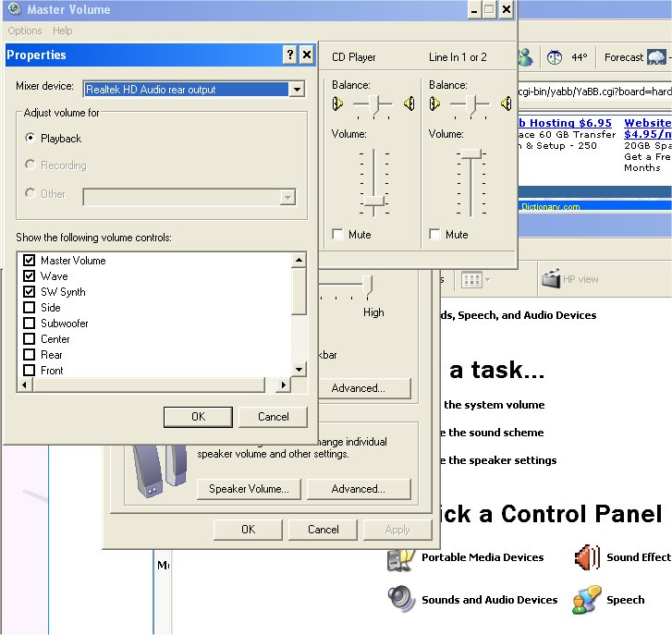The height and width of the screenshot is (635, 672).
Task: Open the Help menu in Master Volume
Action: click(62, 31)
